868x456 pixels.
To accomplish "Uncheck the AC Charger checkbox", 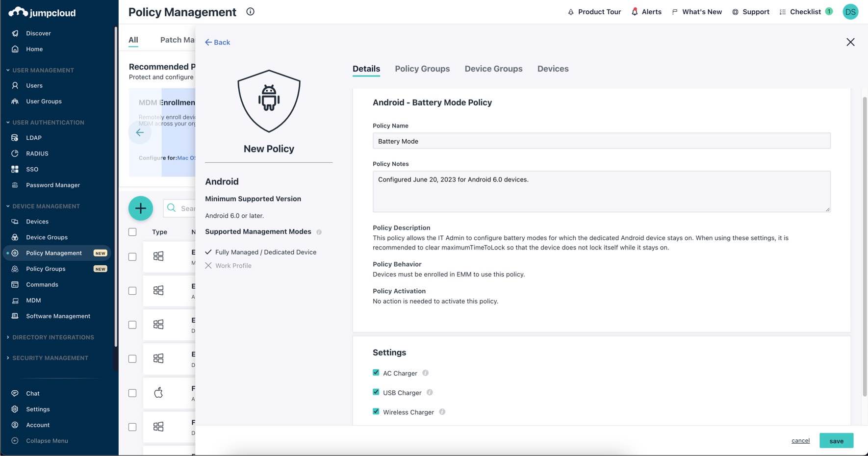I will pyautogui.click(x=376, y=373).
